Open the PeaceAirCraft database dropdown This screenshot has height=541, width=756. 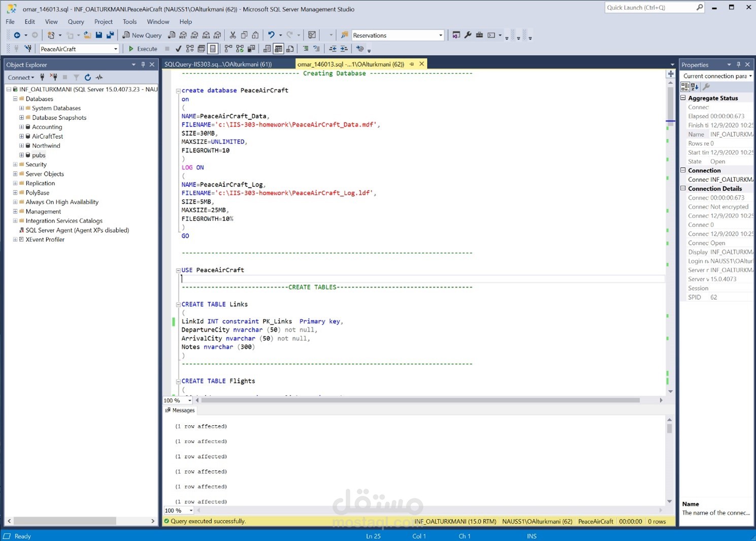tap(116, 49)
